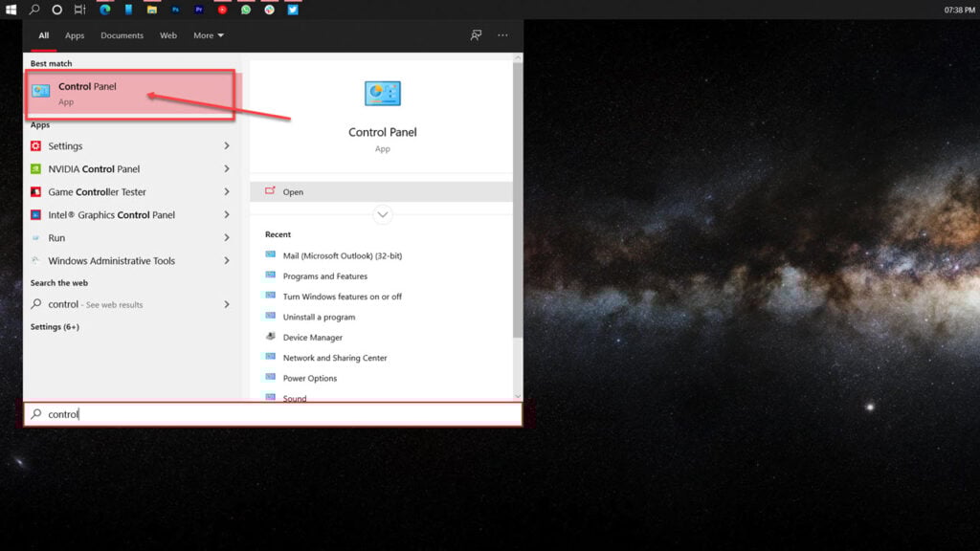Viewport: 980px width, 551px height.
Task: Click the search box containing control
Action: (273, 414)
